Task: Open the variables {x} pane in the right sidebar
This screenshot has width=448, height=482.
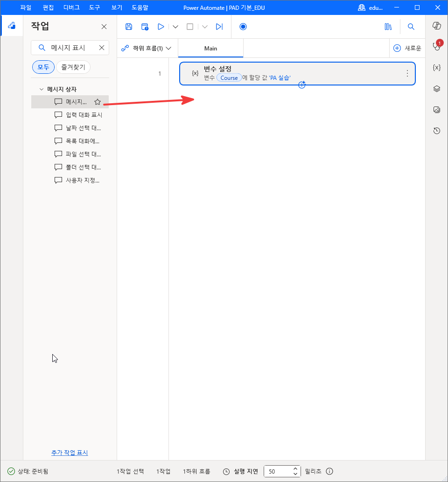Action: (x=437, y=68)
